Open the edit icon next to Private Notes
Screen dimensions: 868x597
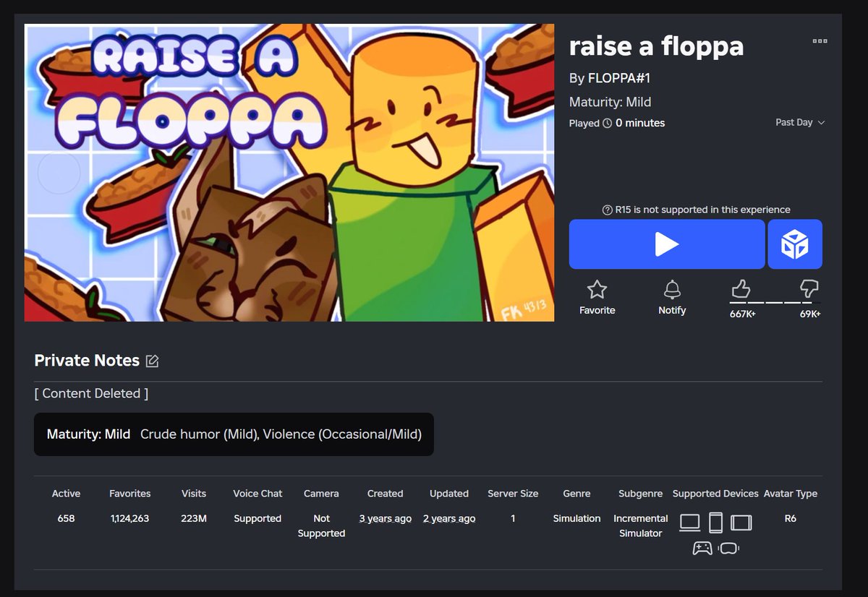(x=152, y=360)
